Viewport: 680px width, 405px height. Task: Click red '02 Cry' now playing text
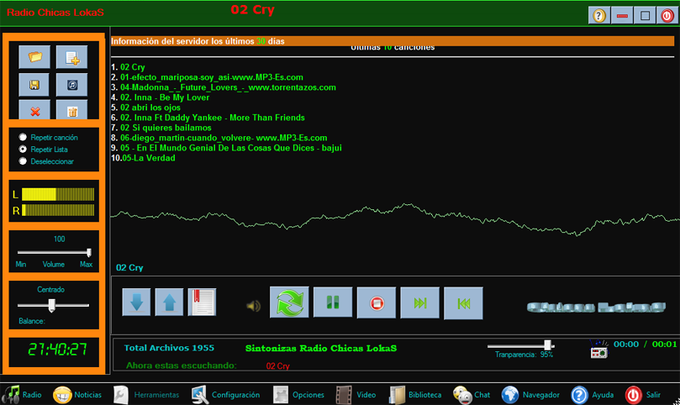click(x=278, y=366)
